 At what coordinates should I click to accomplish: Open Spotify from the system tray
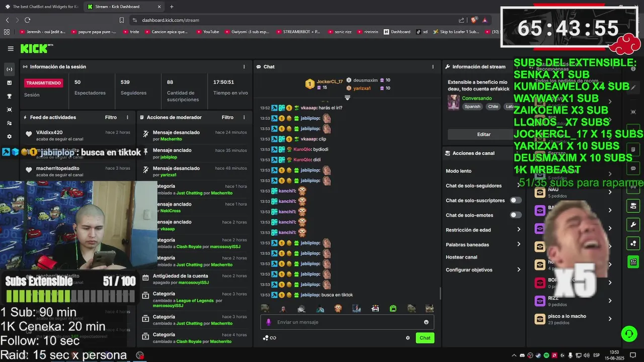tap(546, 355)
